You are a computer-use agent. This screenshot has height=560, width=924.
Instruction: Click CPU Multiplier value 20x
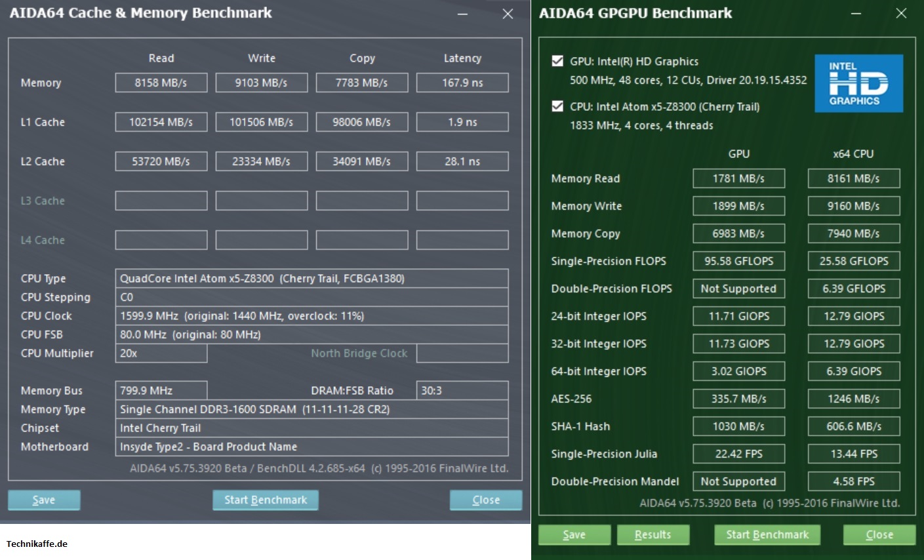coord(161,353)
